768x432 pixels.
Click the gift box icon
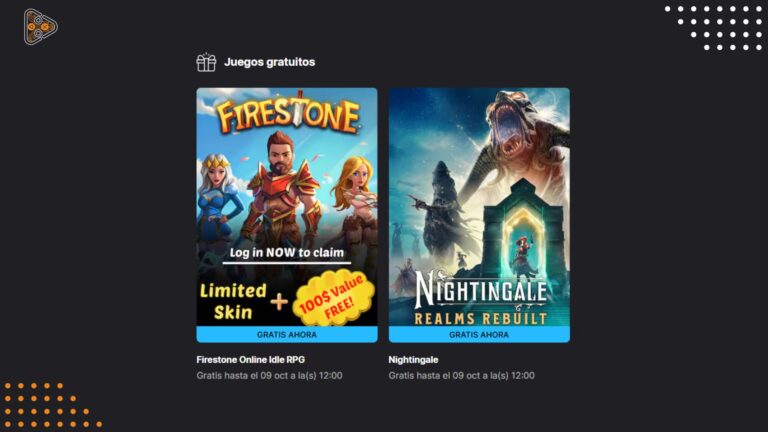(206, 62)
